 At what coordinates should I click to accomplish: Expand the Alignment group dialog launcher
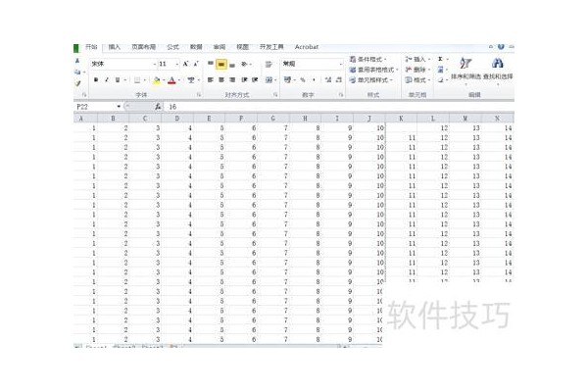tap(275, 95)
